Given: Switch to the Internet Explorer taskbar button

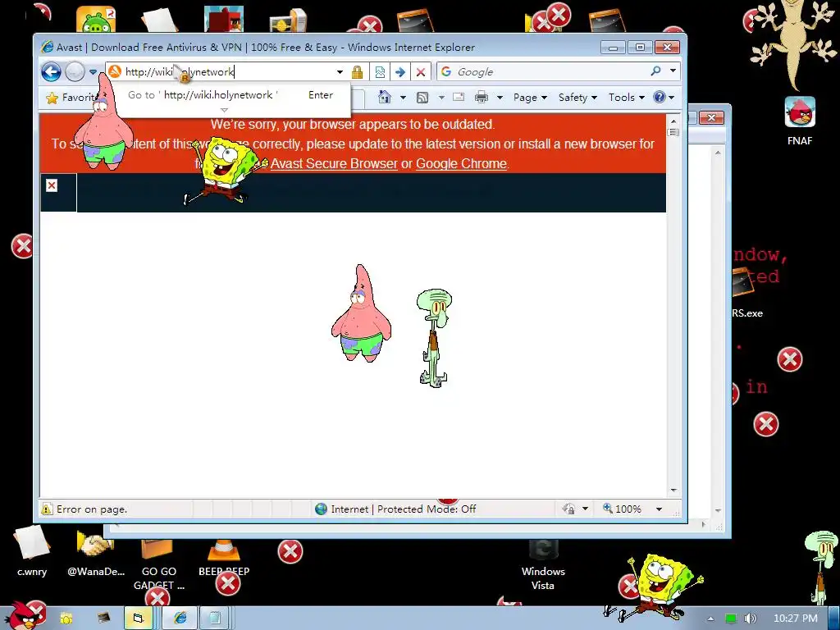Looking at the screenshot, I should [180, 619].
